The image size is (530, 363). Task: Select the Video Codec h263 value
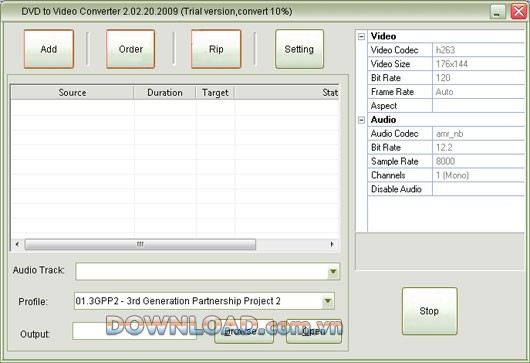tap(478, 50)
